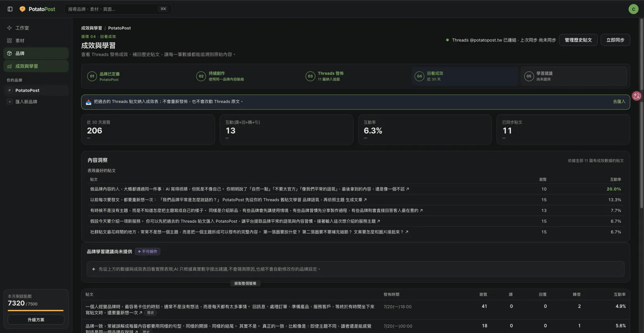
Task: Click the 素材 grid icon
Action: pyautogui.click(x=9, y=41)
